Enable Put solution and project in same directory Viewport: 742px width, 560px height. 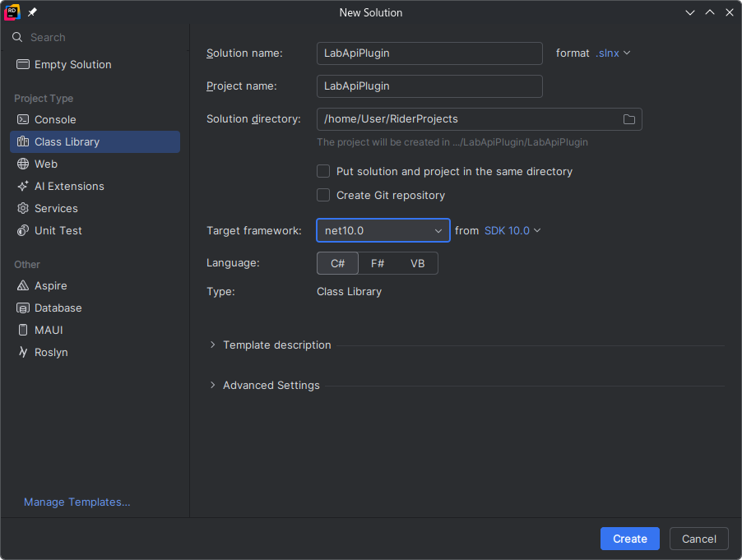(x=323, y=171)
